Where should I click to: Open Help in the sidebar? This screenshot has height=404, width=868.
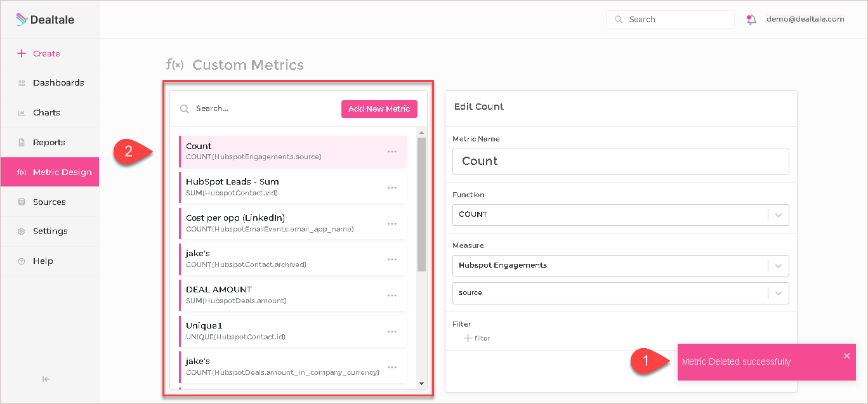(x=49, y=261)
